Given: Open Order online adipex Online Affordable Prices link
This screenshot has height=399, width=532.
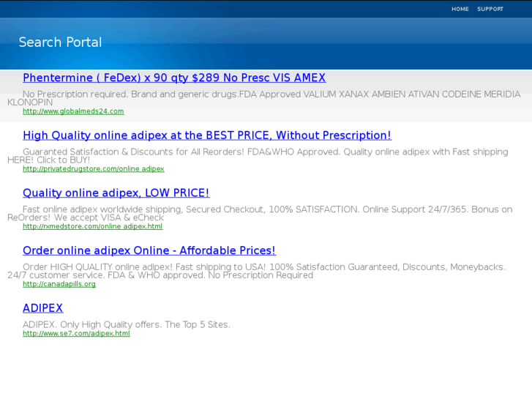Looking at the screenshot, I should tap(149, 250).
